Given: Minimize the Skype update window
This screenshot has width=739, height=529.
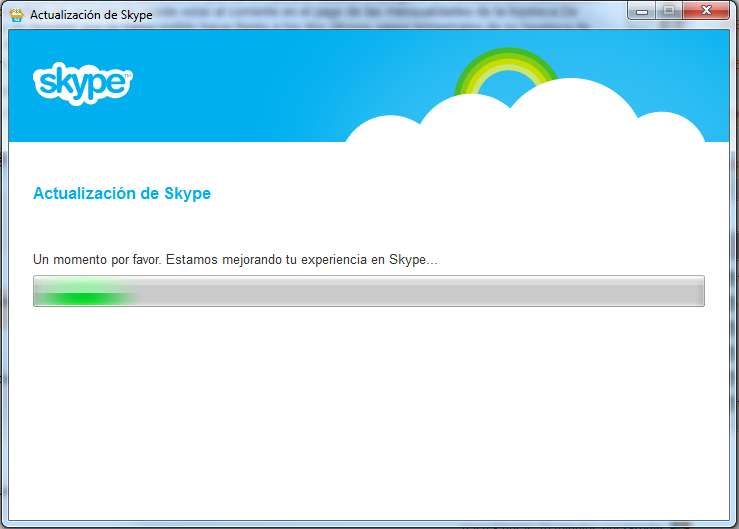Looking at the screenshot, I should pyautogui.click(x=641, y=11).
